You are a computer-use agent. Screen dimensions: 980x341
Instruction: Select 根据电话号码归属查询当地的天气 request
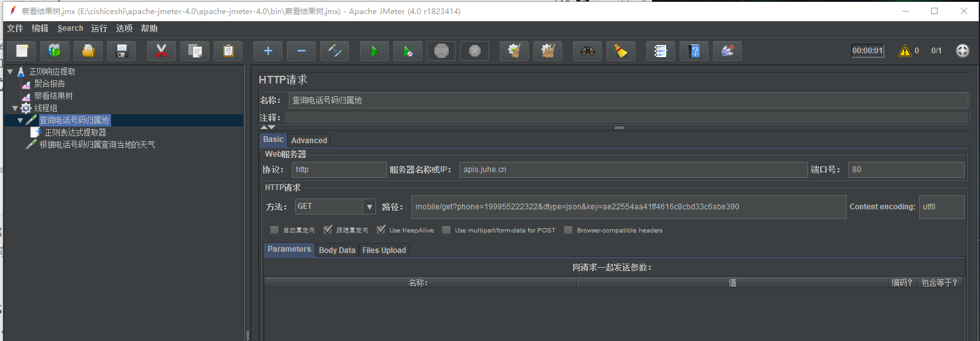(97, 144)
